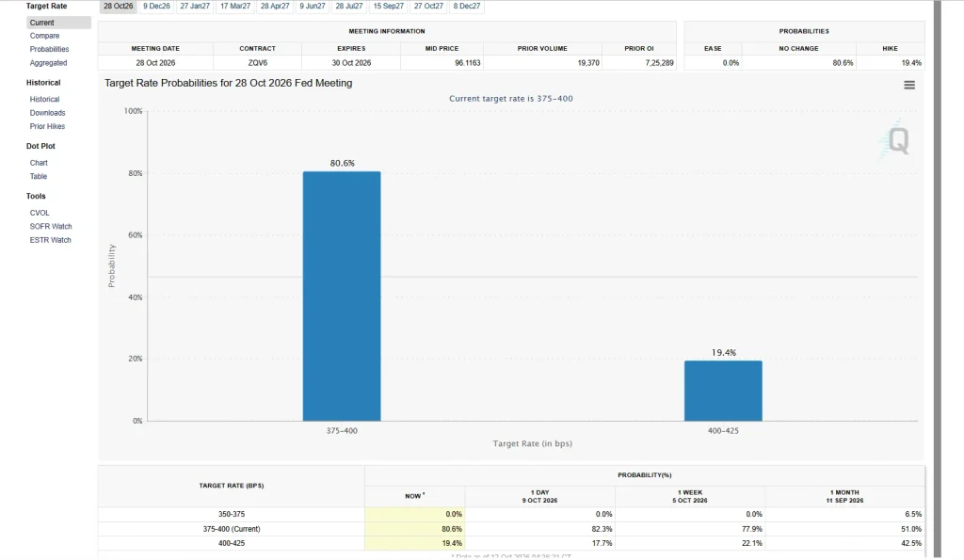
Task: Select the 15 Sep27 meeting tab
Action: tap(389, 7)
